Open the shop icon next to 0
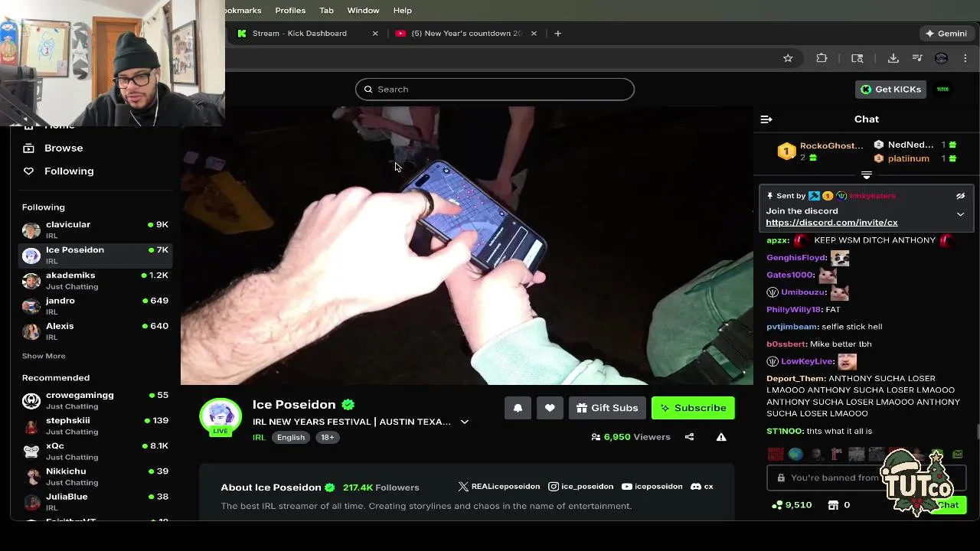 click(833, 505)
